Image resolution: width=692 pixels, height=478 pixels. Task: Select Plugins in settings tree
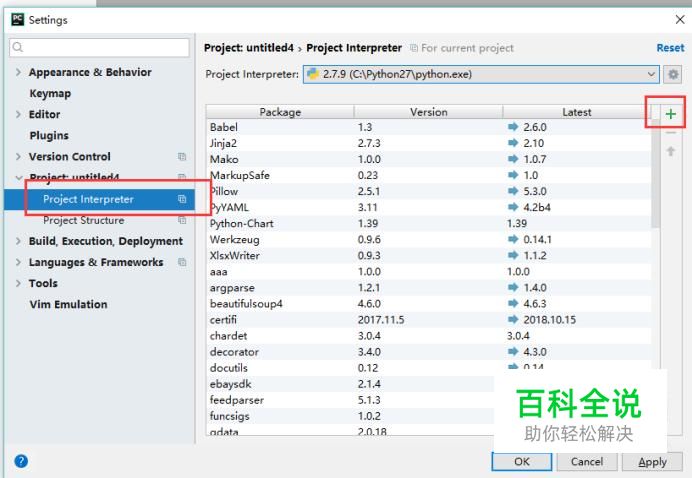tap(49, 135)
